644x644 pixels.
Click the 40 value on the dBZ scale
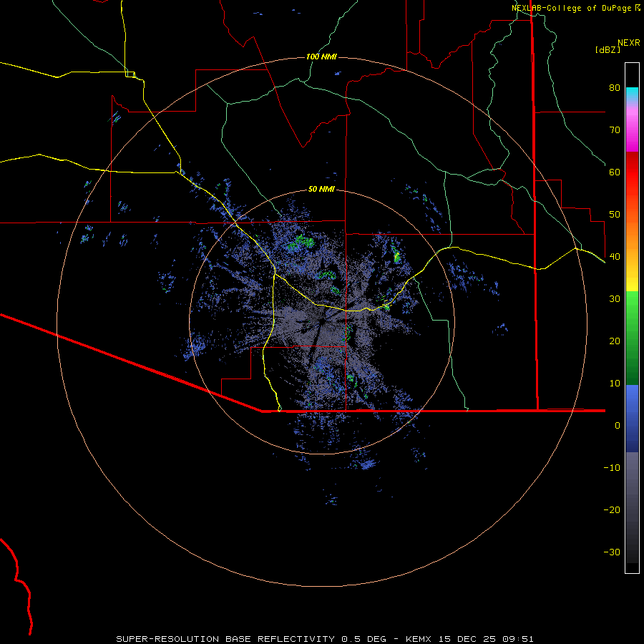(x=615, y=257)
